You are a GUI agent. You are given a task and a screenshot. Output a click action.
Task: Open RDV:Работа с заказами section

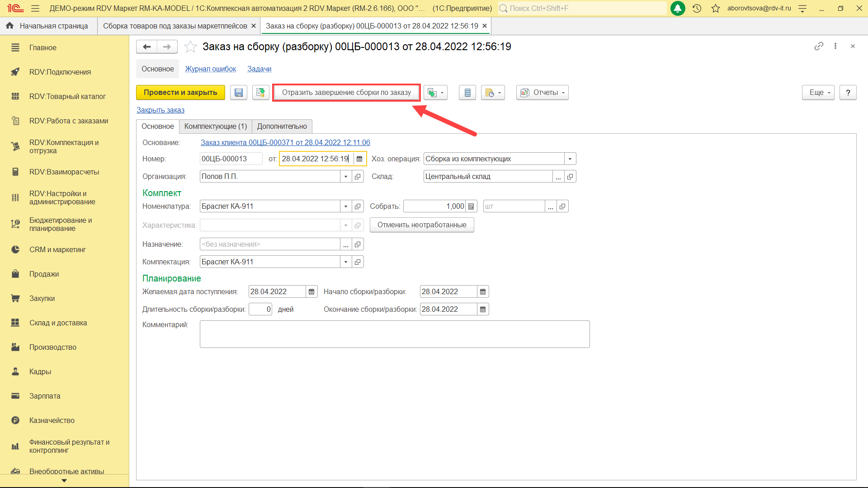click(68, 121)
